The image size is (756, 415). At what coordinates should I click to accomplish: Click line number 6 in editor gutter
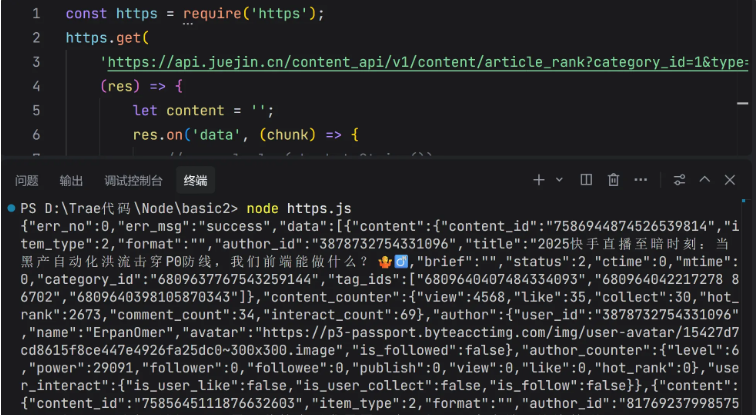36,134
